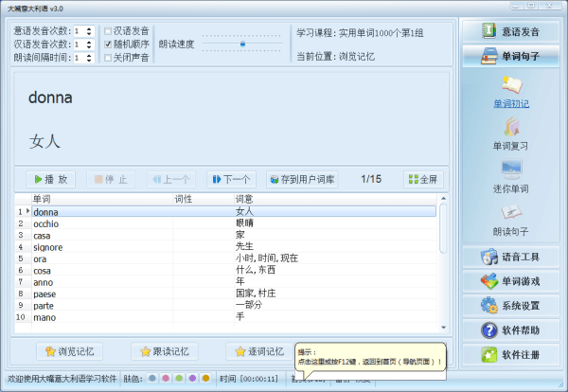Screen dimensions: 568x392
Task: Open the 语音工具 voice tools section
Action: 511,257
